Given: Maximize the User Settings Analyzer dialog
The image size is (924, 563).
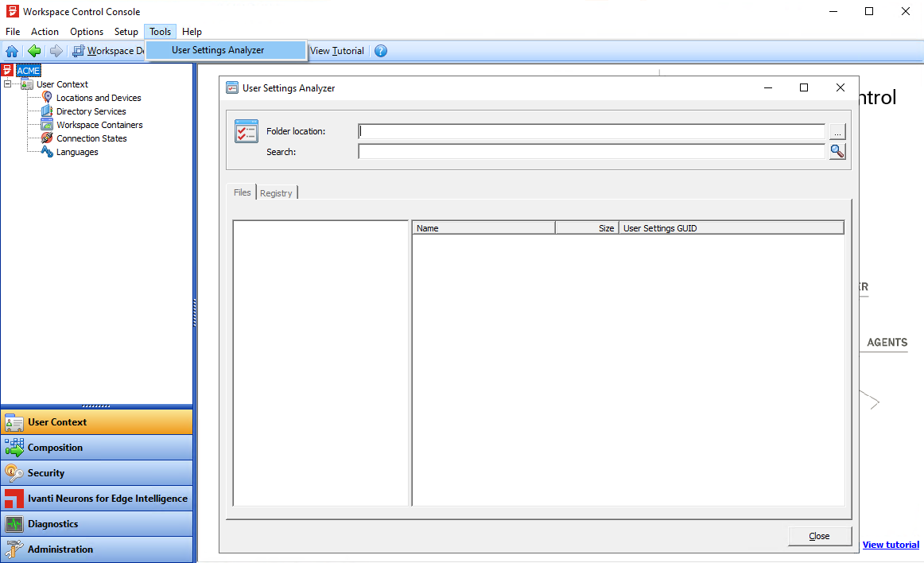Looking at the screenshot, I should pyautogui.click(x=804, y=87).
